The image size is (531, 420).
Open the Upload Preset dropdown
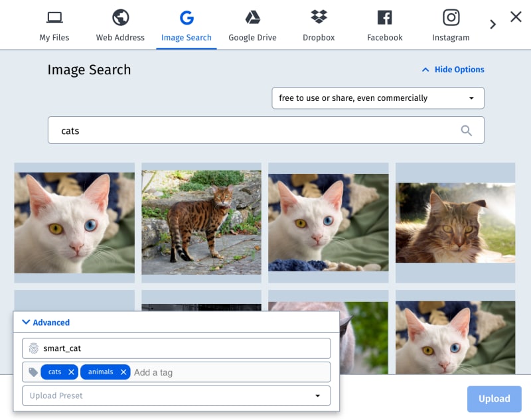pyautogui.click(x=176, y=395)
